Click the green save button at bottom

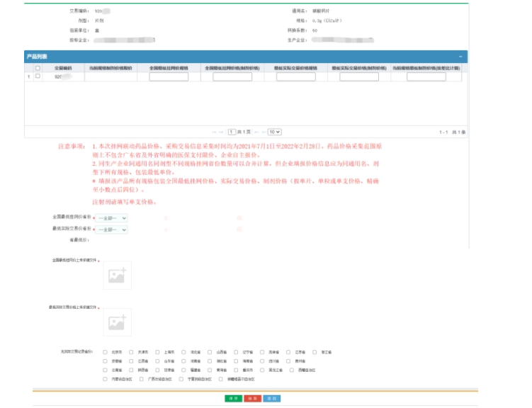point(232,399)
